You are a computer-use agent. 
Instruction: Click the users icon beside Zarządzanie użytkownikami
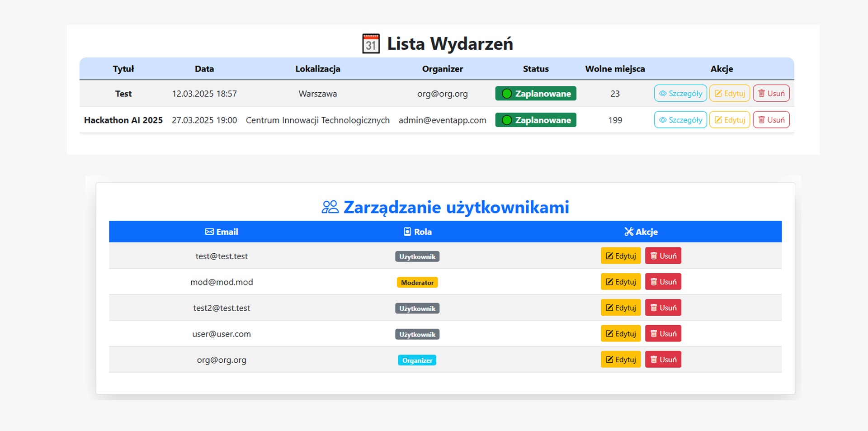pos(330,207)
